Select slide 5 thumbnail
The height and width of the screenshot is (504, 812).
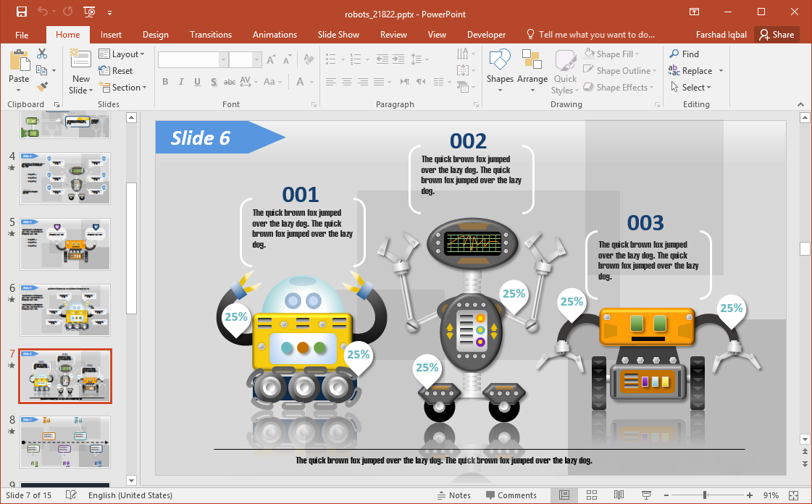pos(65,244)
